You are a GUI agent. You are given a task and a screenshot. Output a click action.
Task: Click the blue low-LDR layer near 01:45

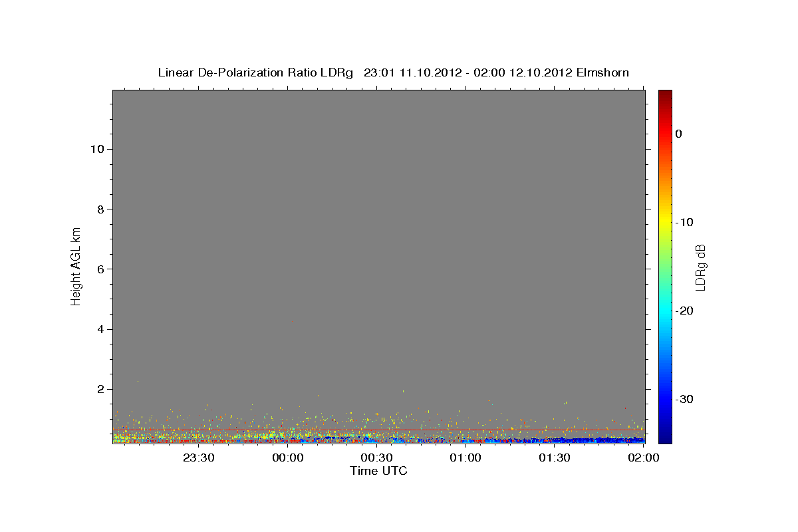pyautogui.click(x=598, y=440)
